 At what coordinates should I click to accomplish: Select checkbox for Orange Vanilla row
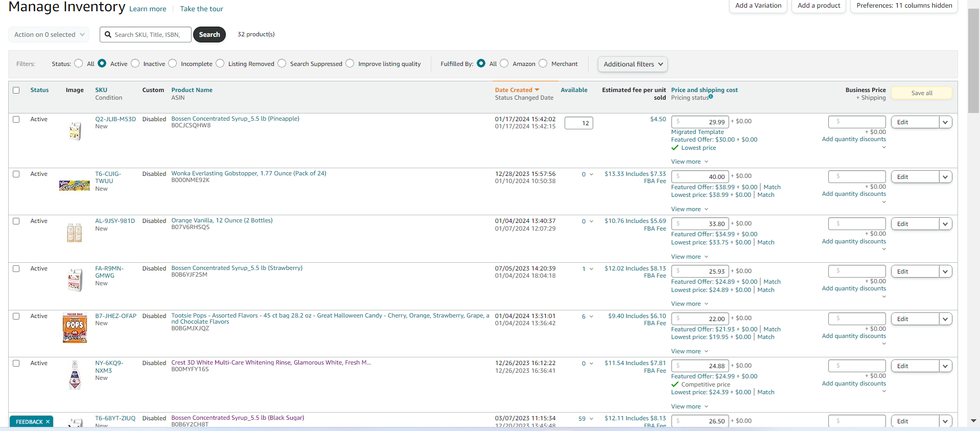[16, 221]
